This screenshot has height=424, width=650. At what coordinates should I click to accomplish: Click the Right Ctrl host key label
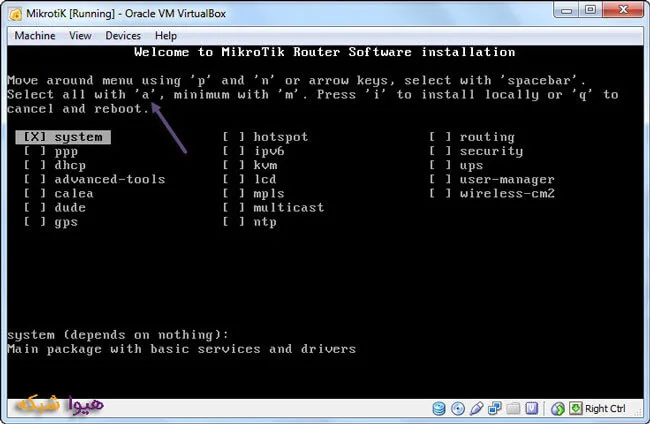[x=605, y=409]
